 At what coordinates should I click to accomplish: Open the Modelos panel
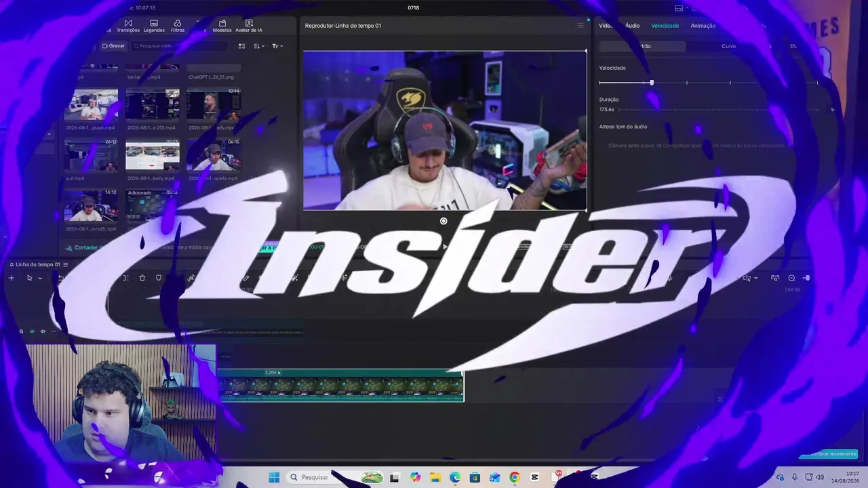click(x=222, y=26)
